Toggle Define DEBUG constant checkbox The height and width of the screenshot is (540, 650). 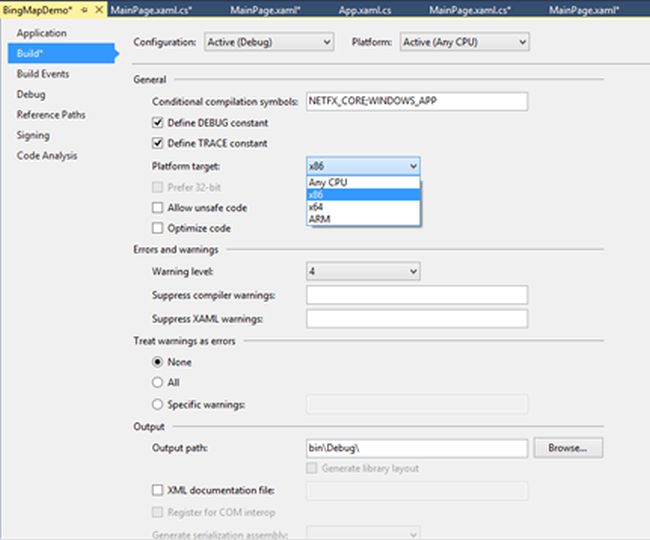click(158, 123)
